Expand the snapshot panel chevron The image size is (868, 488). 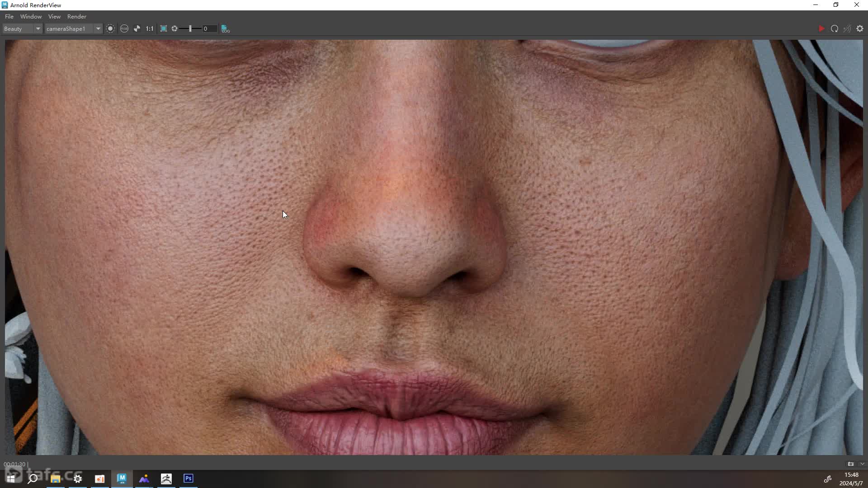pos(862,464)
